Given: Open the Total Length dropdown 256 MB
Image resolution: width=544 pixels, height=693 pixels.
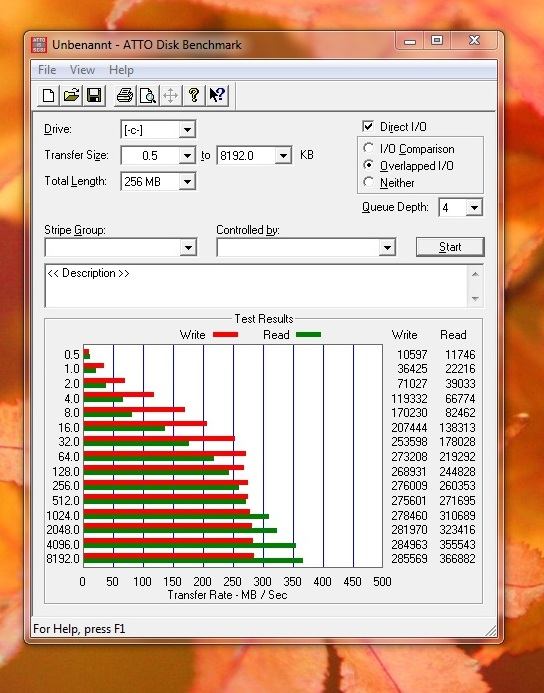Looking at the screenshot, I should pos(187,181).
